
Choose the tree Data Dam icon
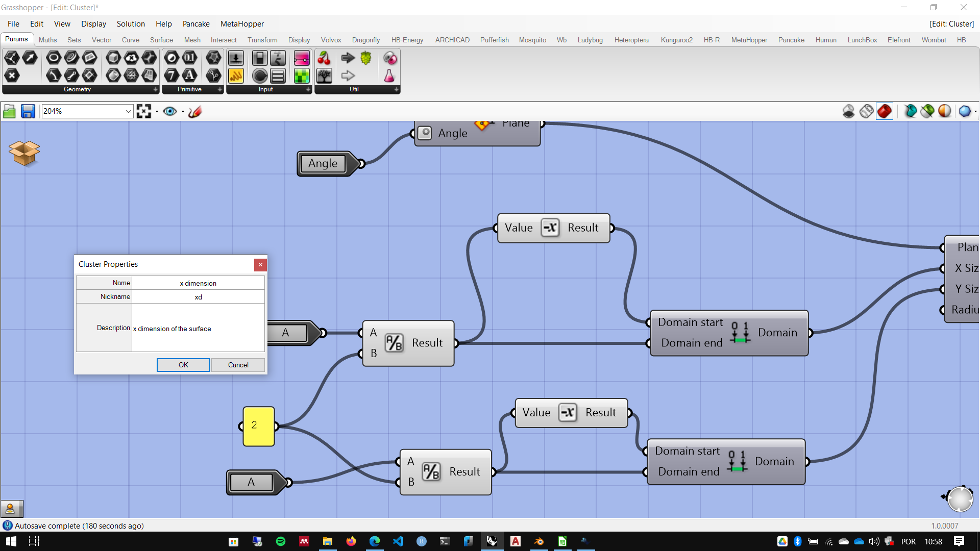pos(324,76)
